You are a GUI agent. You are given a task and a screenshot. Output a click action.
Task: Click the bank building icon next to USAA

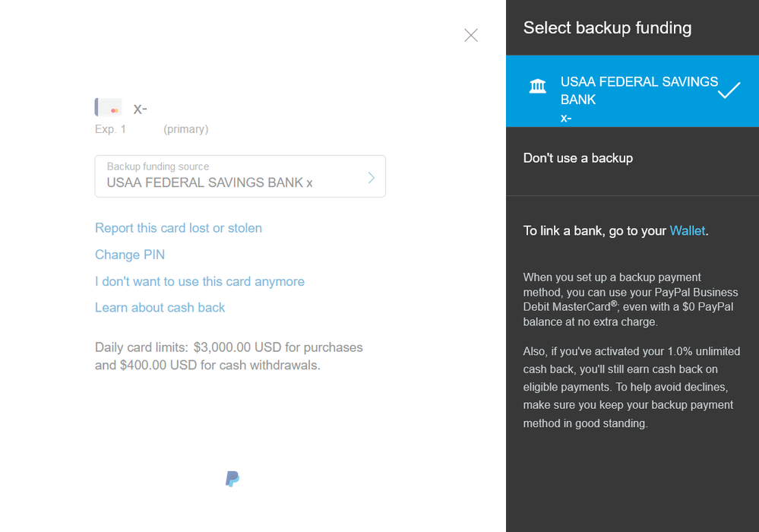point(539,87)
